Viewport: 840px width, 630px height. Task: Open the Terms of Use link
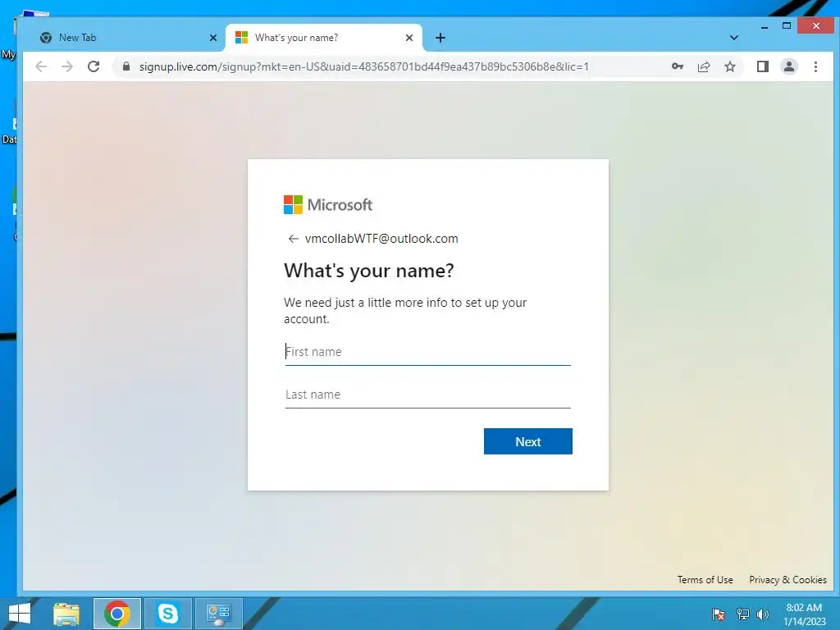tap(705, 580)
